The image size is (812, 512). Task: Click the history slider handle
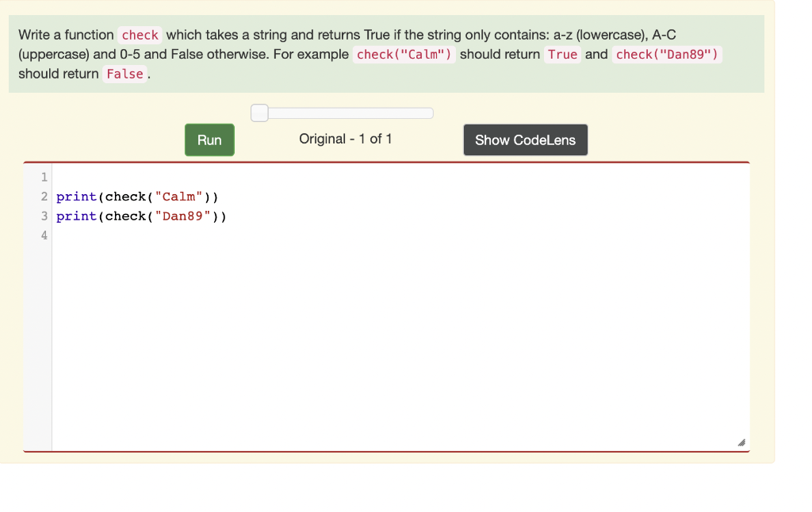[259, 113]
